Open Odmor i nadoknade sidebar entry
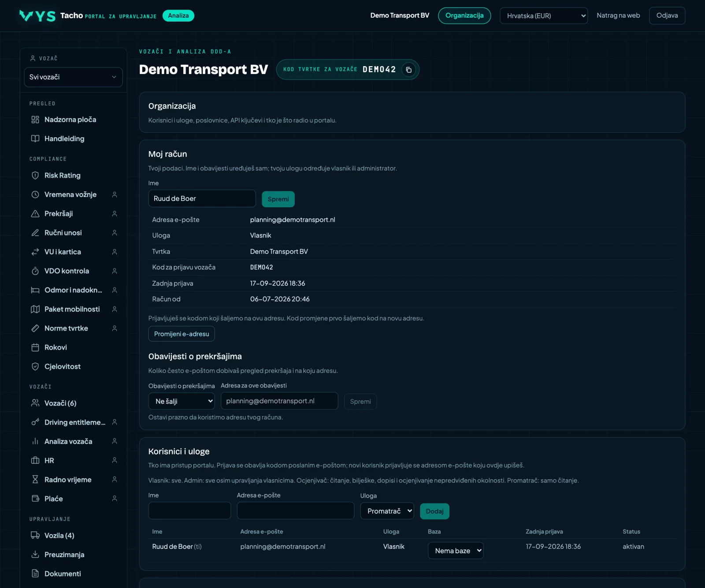 pos(74,290)
